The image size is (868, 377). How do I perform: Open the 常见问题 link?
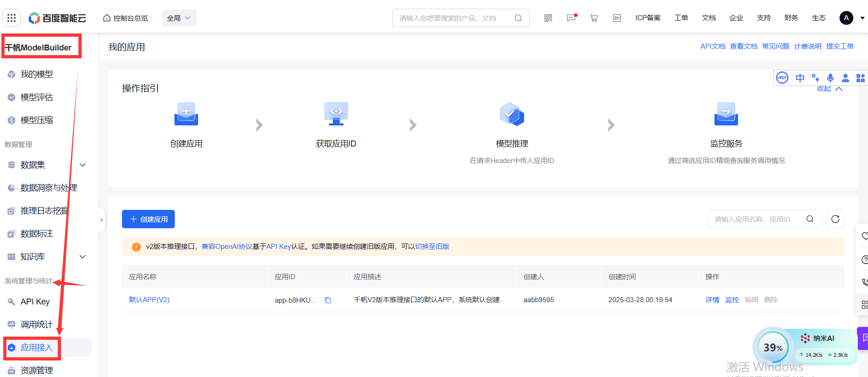(x=776, y=46)
